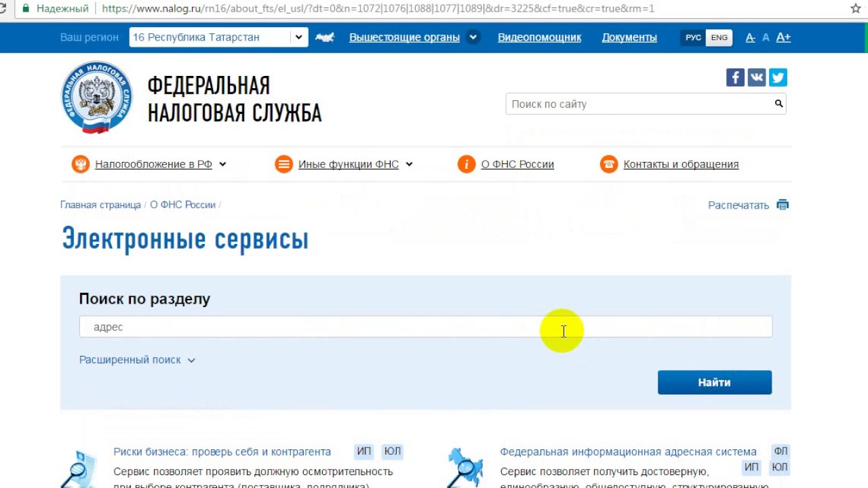Click the Поиск по разделу field containing адрес
868x488 pixels.
click(426, 327)
